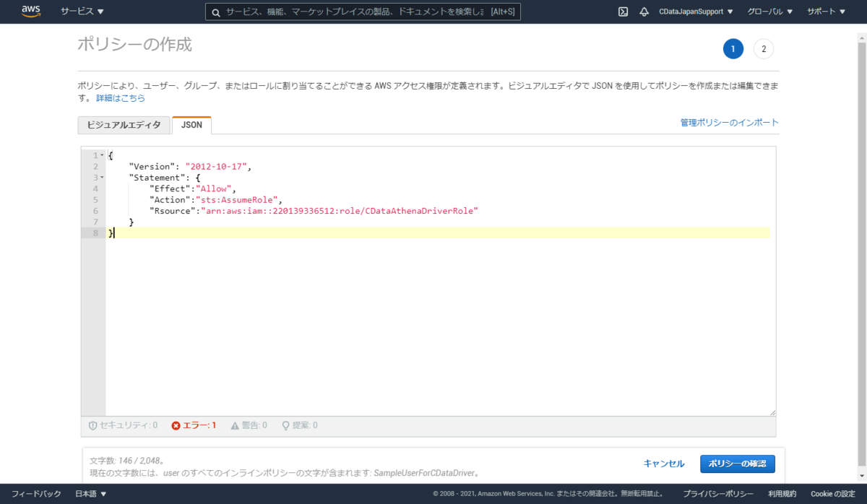Show errors via red error icon

coord(176,425)
